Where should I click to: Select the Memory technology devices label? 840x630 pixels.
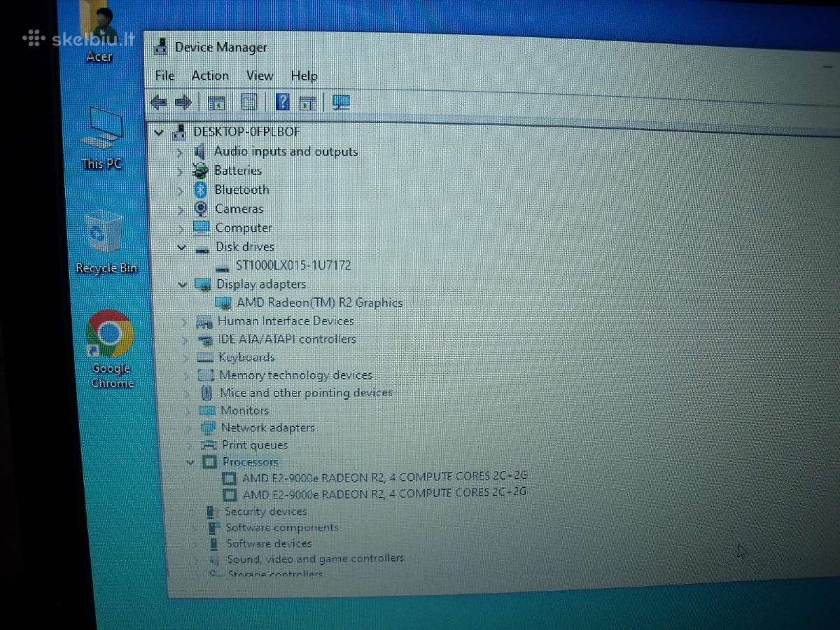point(295,375)
